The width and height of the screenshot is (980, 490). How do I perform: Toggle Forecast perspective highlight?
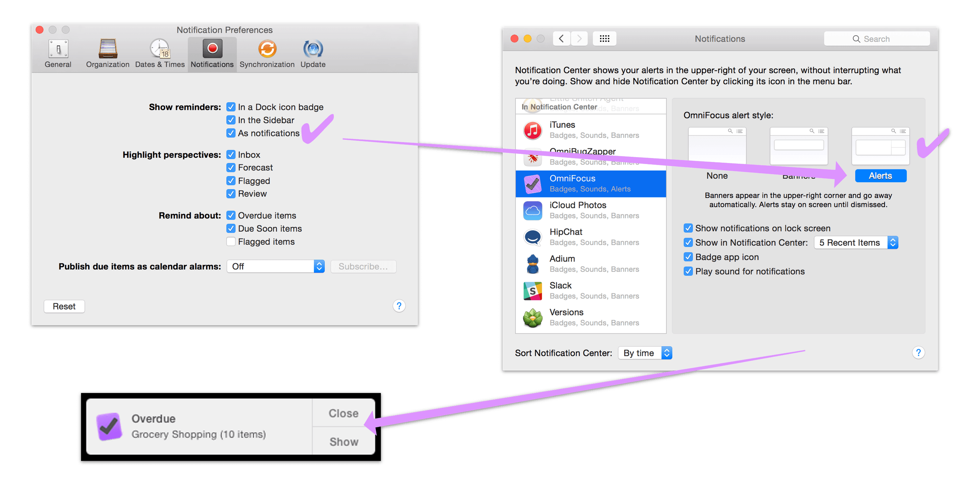coord(230,167)
